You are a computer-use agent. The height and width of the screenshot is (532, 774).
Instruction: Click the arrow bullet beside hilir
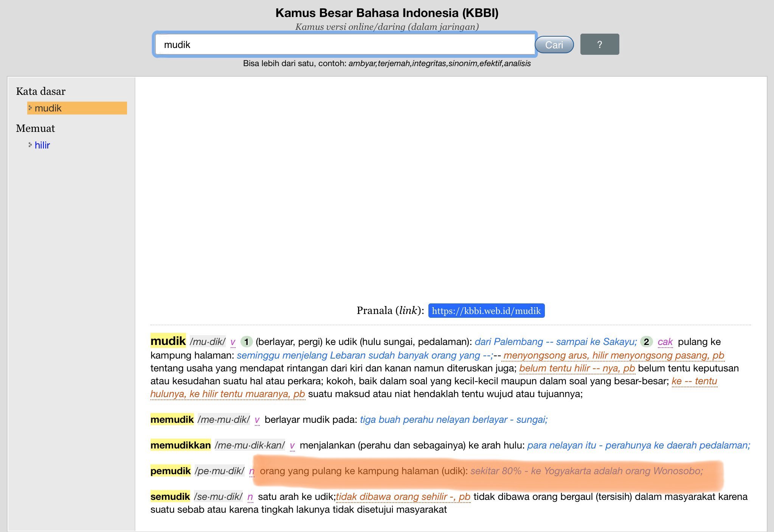pyautogui.click(x=30, y=145)
